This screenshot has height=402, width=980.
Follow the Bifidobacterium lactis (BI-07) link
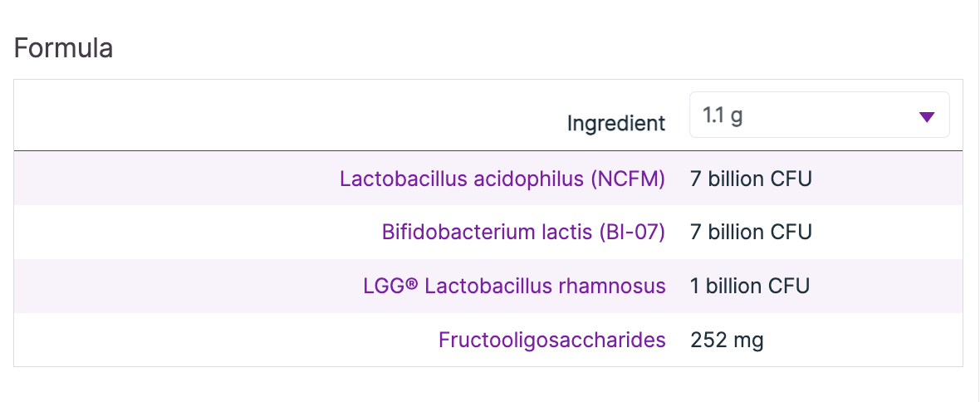tap(523, 232)
